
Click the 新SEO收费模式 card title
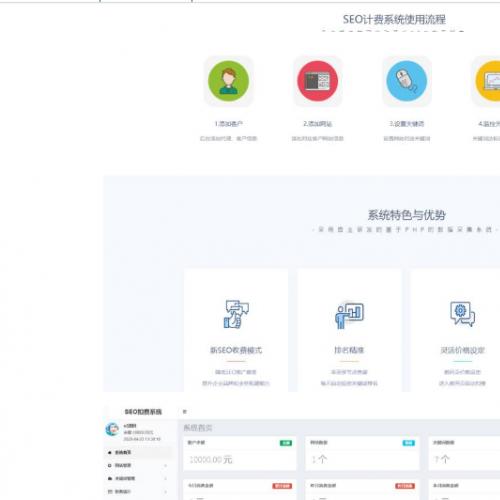tap(236, 350)
